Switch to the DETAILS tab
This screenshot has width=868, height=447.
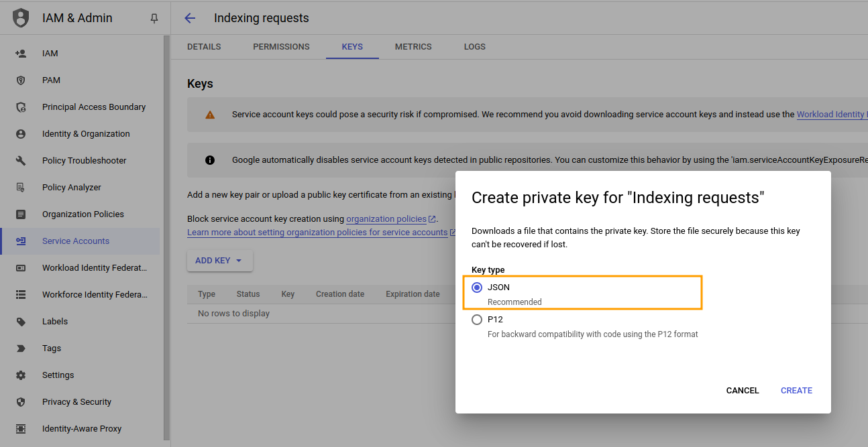pos(204,47)
